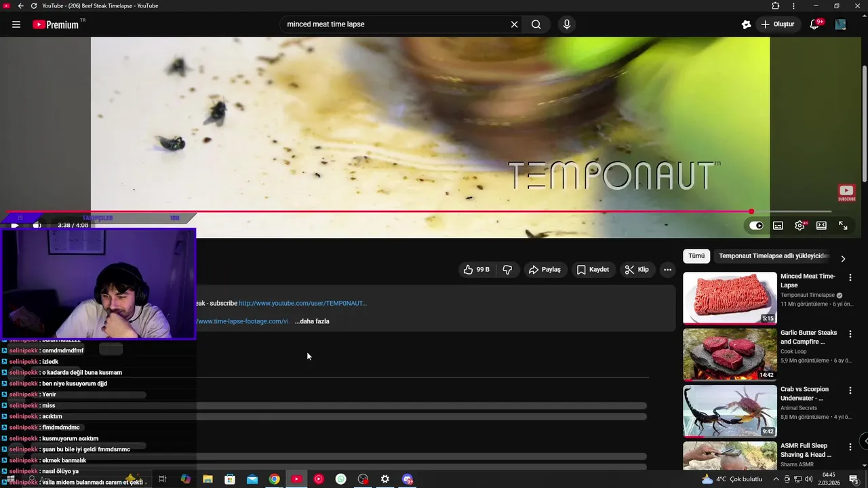Open the account avatar menu
The height and width of the screenshot is (488, 868).
pyautogui.click(x=840, y=24)
